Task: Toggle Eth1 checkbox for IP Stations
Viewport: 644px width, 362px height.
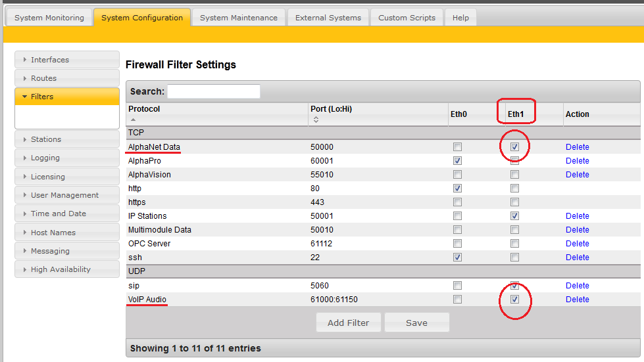Action: coord(515,216)
